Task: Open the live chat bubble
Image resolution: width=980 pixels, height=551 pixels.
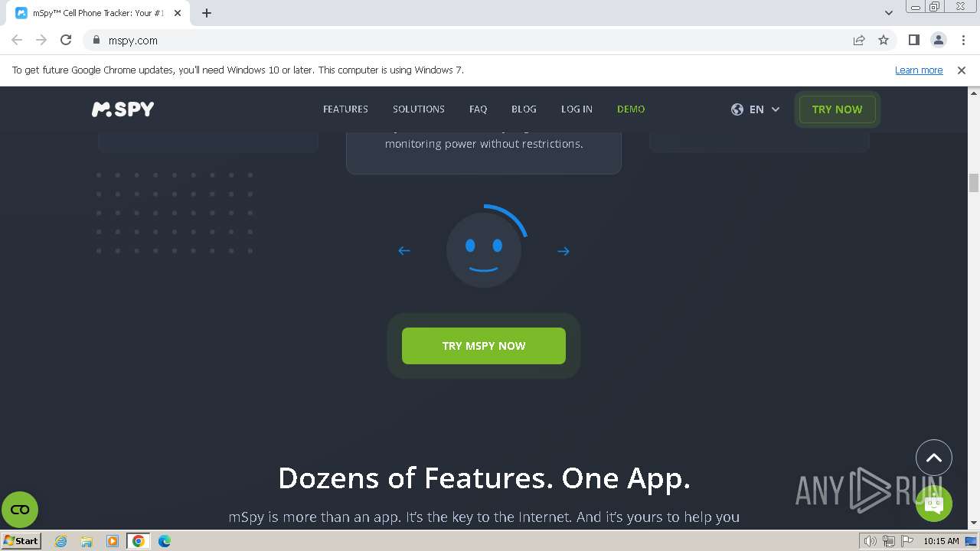Action: 933,504
